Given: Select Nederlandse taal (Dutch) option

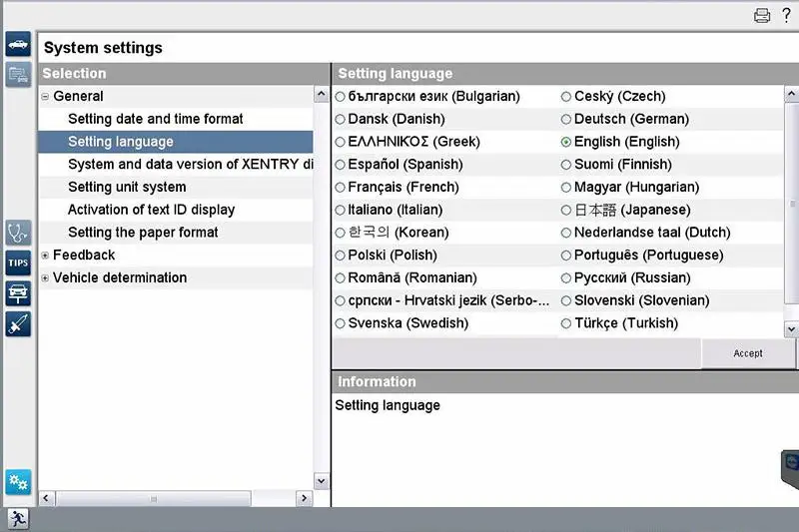Looking at the screenshot, I should click(565, 233).
